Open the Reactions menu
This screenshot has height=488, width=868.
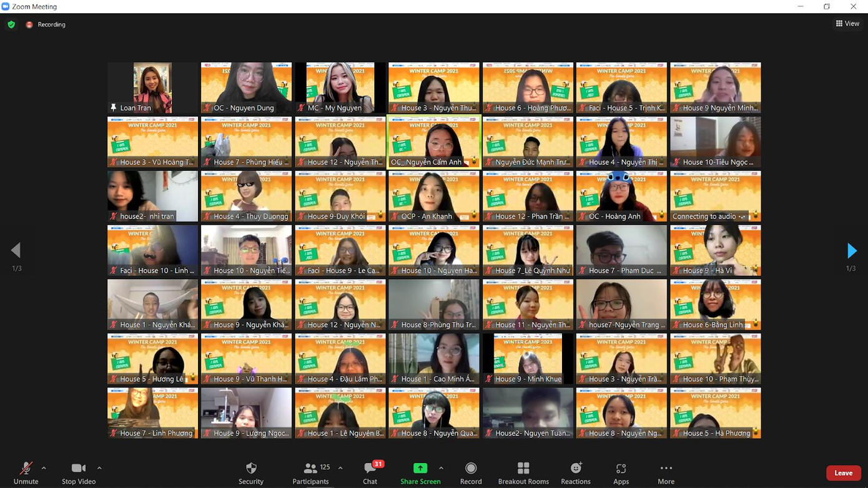575,473
